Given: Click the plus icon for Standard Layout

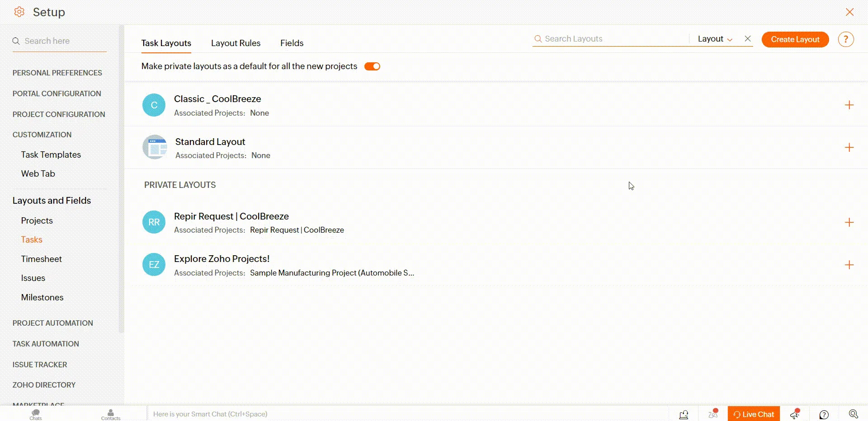Looking at the screenshot, I should 849,148.
